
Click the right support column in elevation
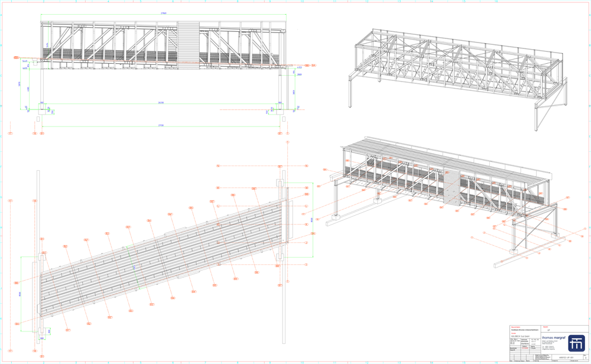pos(281,89)
